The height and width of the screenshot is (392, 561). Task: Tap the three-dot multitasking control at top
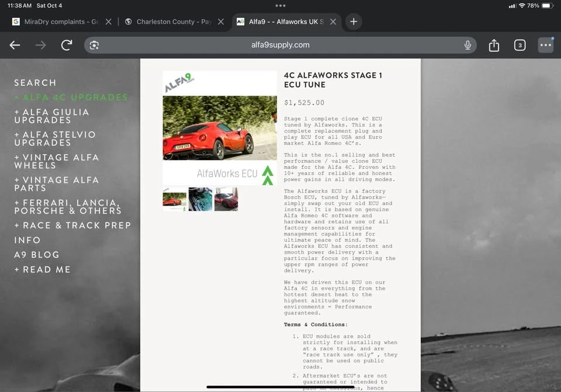point(280,6)
